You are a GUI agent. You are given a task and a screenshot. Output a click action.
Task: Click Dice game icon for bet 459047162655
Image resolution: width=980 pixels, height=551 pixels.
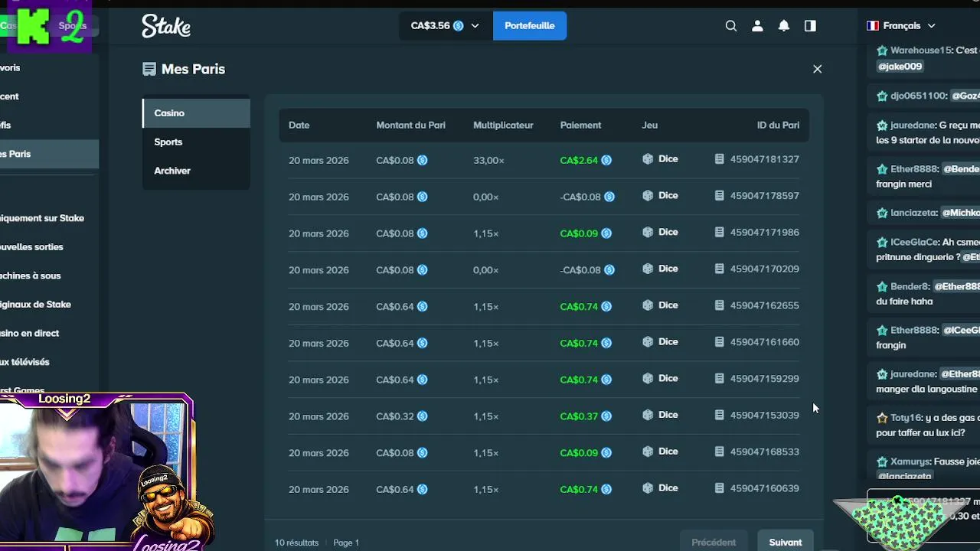tap(648, 305)
